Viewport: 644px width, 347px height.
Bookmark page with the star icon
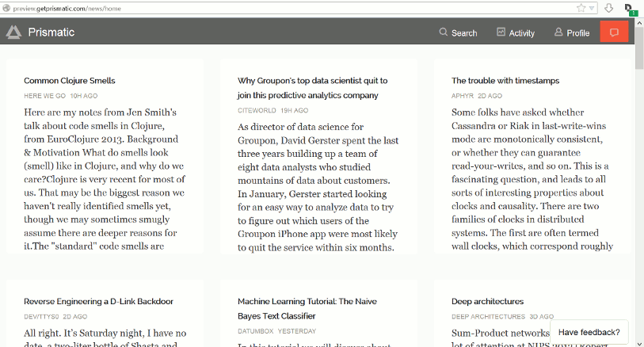pos(581,8)
